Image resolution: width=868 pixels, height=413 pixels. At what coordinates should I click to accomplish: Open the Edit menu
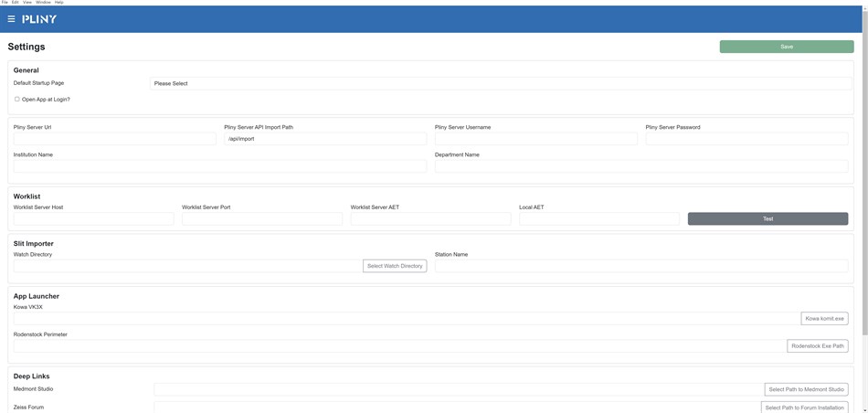16,2
